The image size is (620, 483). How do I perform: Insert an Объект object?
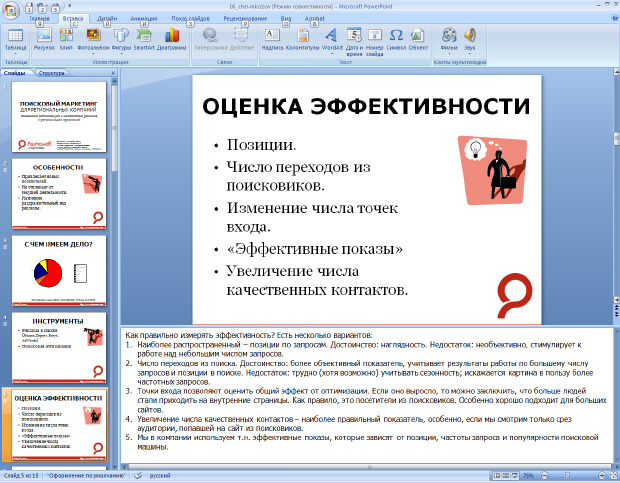point(418,39)
